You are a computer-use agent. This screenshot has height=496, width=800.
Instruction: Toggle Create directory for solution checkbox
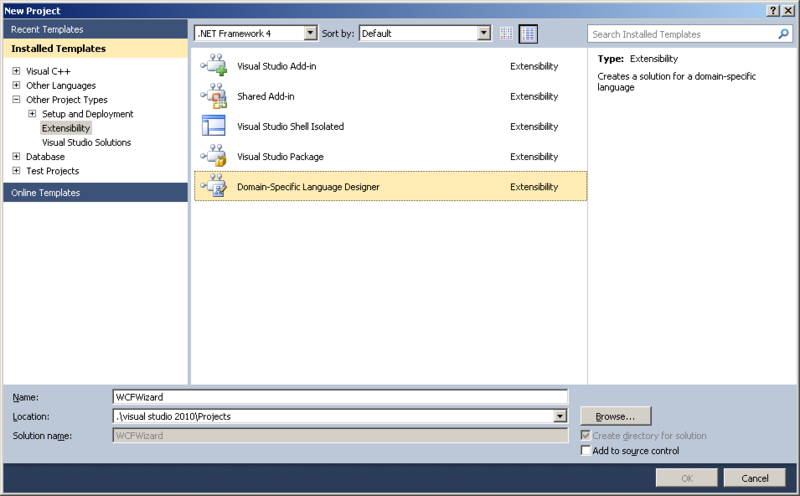click(x=586, y=435)
